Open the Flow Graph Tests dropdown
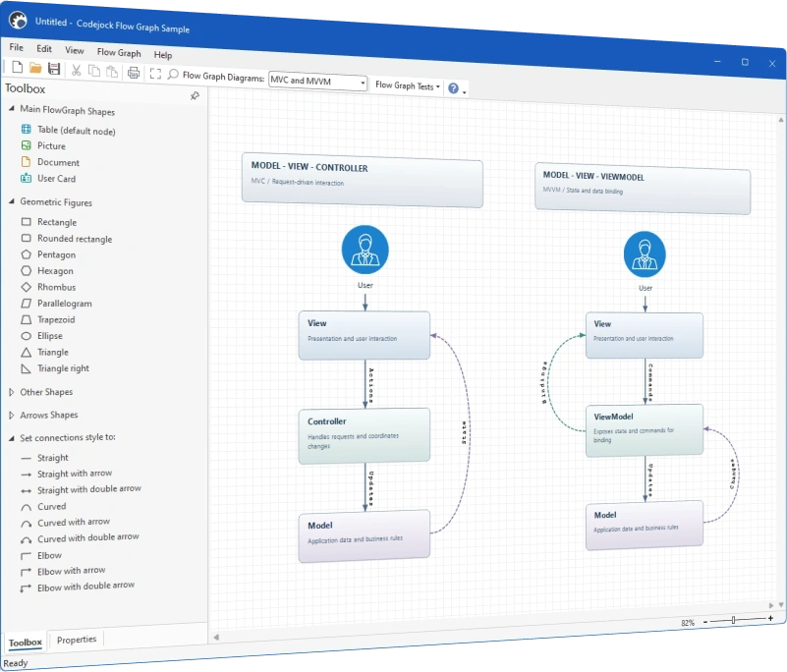 (x=408, y=85)
